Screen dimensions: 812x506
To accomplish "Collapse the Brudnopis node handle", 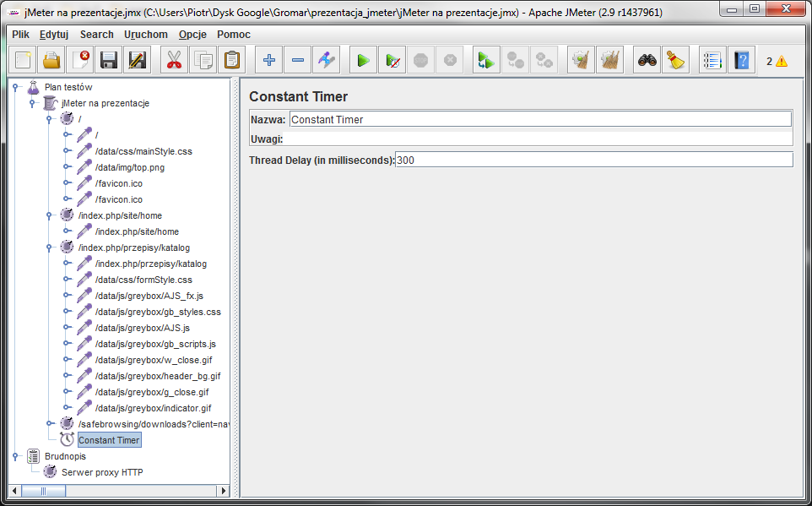I will click(15, 456).
